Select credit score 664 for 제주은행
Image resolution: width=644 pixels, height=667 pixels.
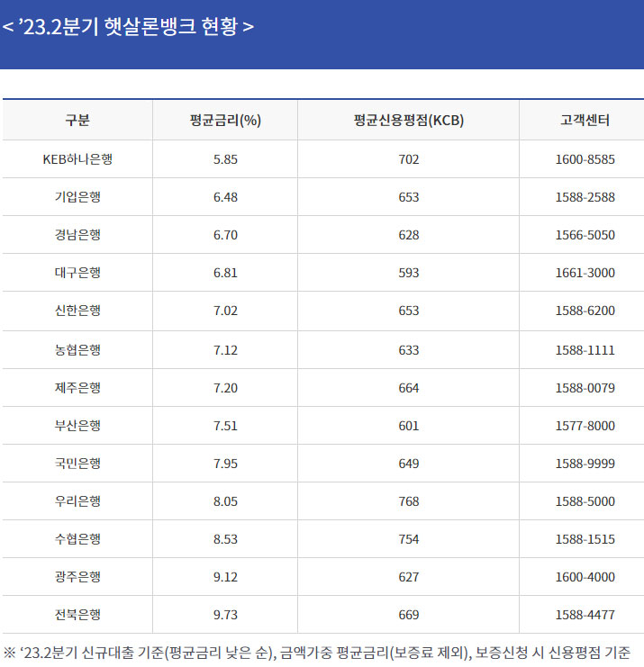coord(409,388)
